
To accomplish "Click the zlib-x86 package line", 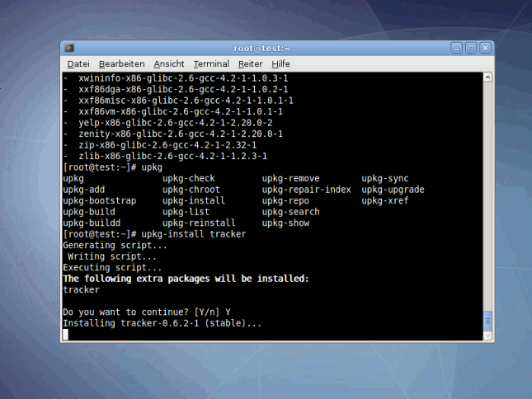I will 165,157.
